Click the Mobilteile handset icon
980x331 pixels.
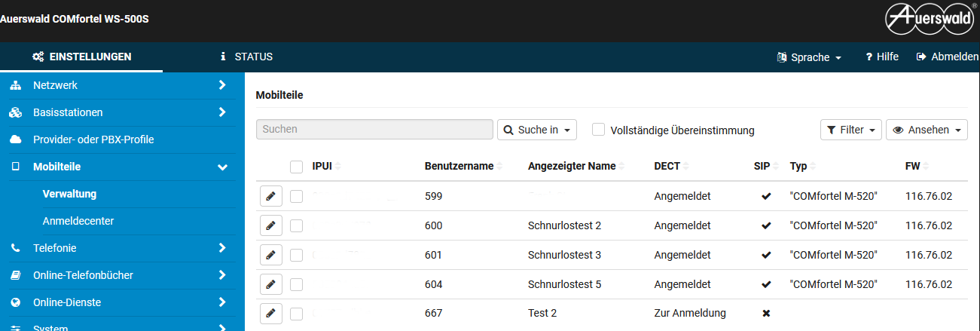coord(15,167)
